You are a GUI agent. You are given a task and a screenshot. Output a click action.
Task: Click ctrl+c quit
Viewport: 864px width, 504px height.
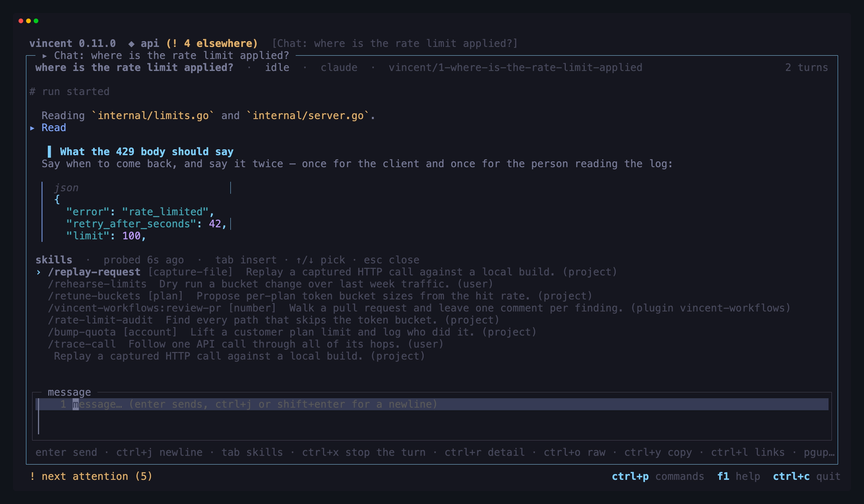(x=806, y=476)
